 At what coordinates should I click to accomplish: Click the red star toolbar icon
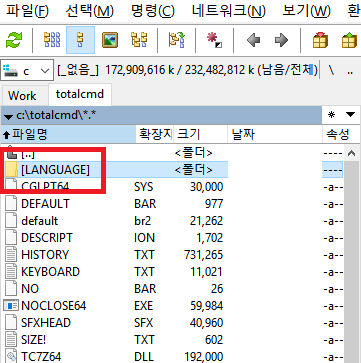coord(214,40)
